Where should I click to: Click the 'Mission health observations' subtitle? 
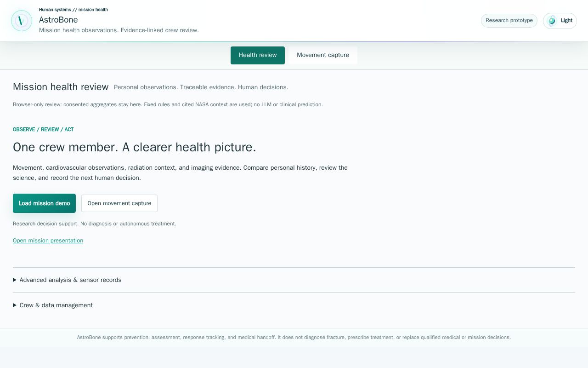[x=119, y=30]
